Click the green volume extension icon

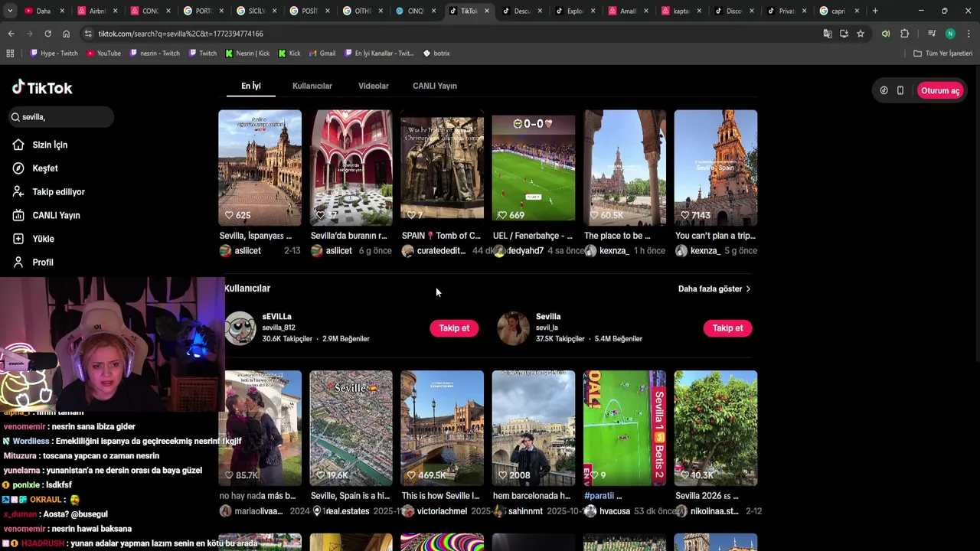(x=886, y=34)
